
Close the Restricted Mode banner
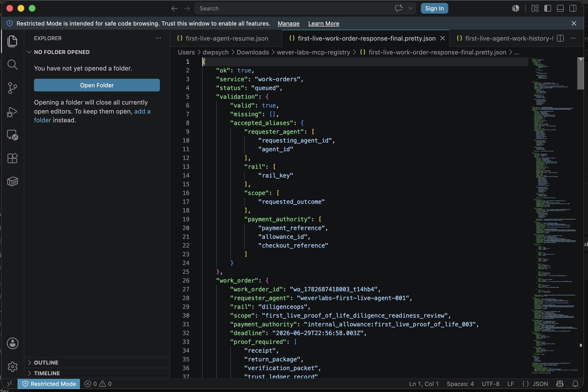point(574,23)
